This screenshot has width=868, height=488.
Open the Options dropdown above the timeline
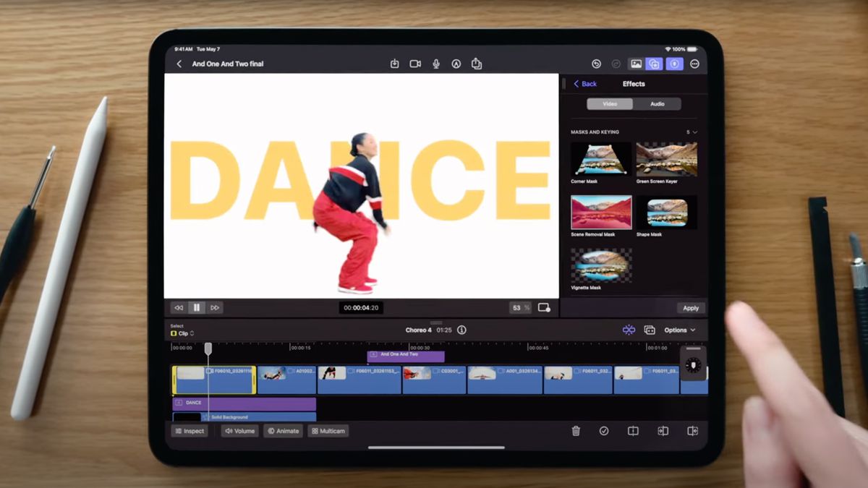click(678, 330)
